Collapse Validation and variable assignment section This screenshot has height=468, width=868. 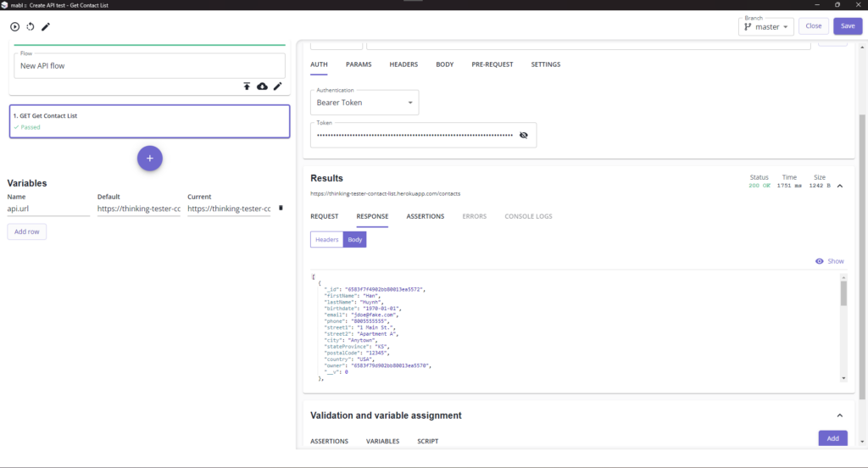[839, 415]
